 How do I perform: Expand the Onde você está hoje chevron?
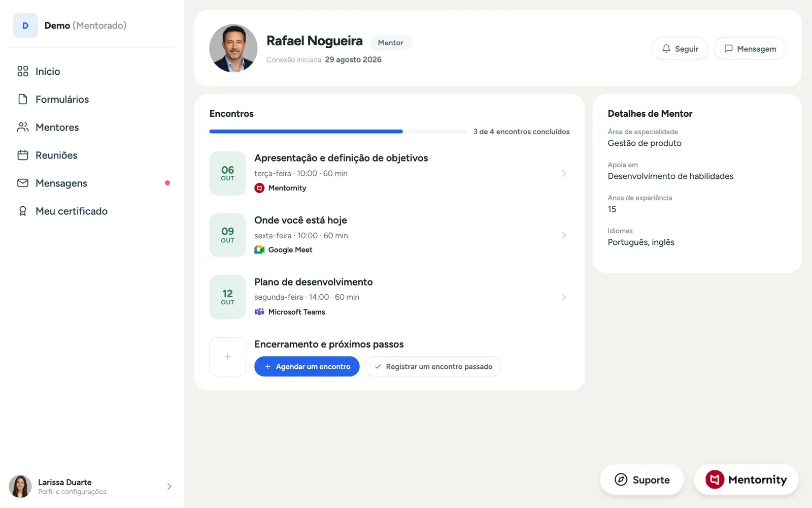[564, 235]
